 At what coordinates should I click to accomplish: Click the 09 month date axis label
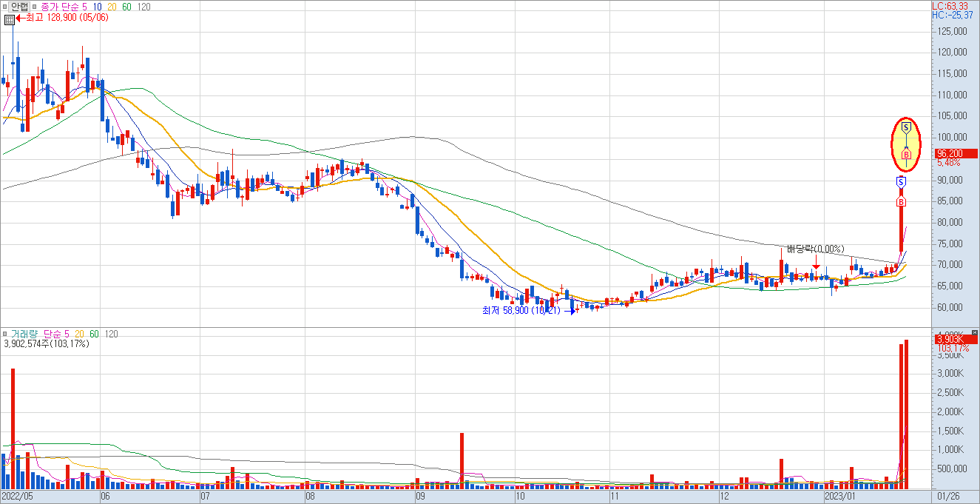pos(419,497)
